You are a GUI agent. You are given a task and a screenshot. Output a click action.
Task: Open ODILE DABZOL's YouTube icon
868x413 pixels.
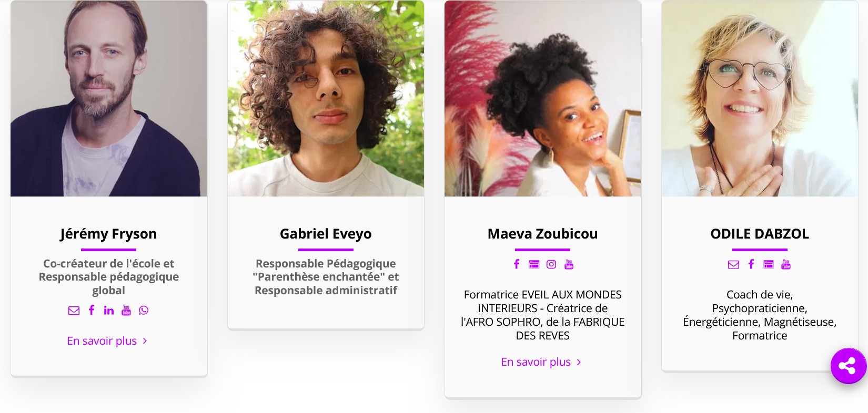(x=786, y=264)
